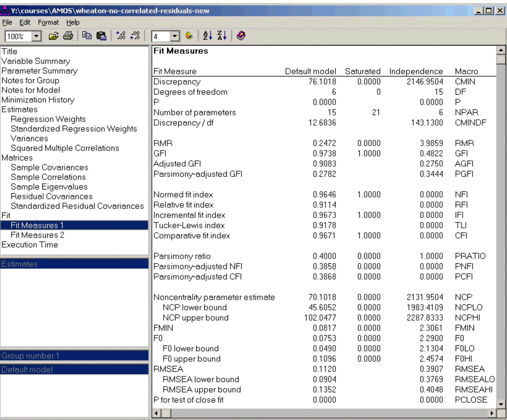
Task: Expand the decimal places dropdown showing 4
Action: (175, 36)
